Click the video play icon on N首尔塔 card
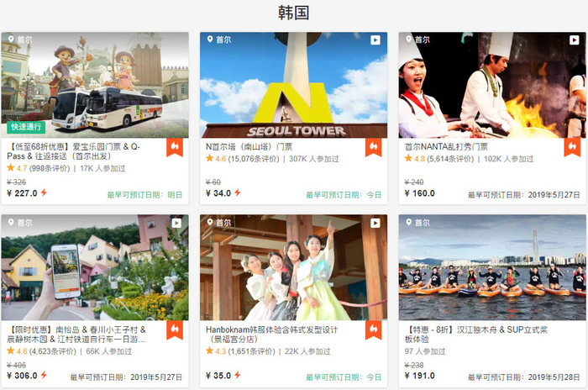 click(x=375, y=40)
